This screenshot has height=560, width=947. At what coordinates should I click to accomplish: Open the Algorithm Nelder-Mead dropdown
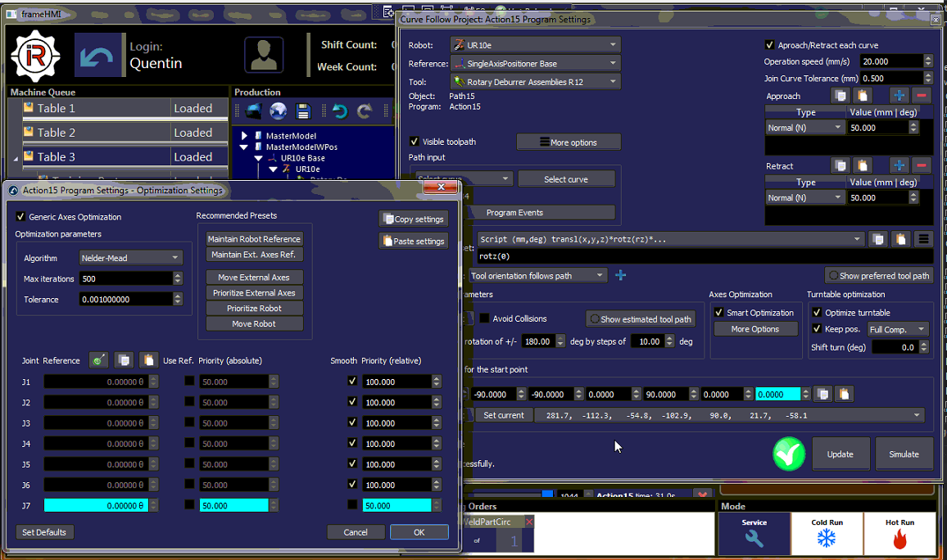131,258
